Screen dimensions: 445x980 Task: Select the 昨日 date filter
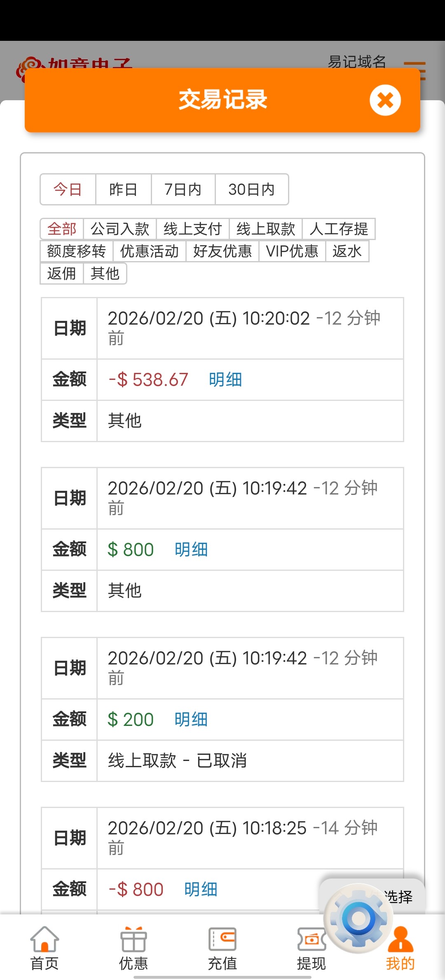click(x=123, y=190)
